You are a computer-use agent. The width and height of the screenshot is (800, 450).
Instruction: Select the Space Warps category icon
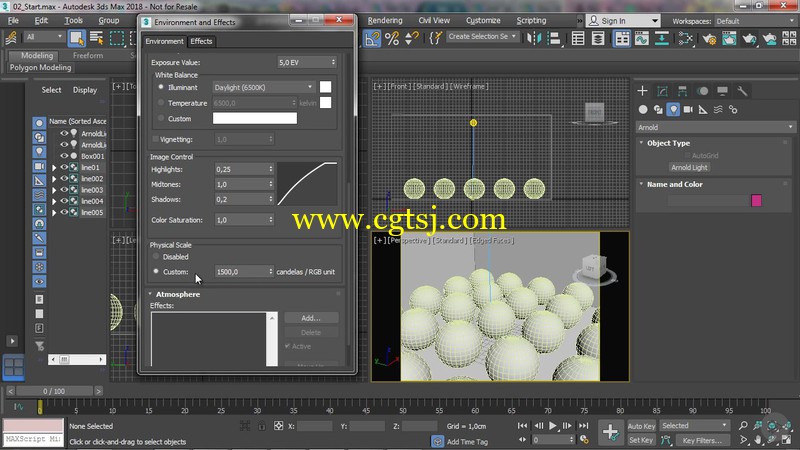coord(718,109)
